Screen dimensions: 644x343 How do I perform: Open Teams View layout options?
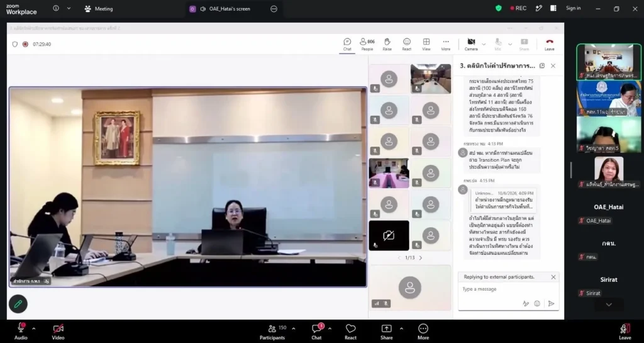click(426, 44)
